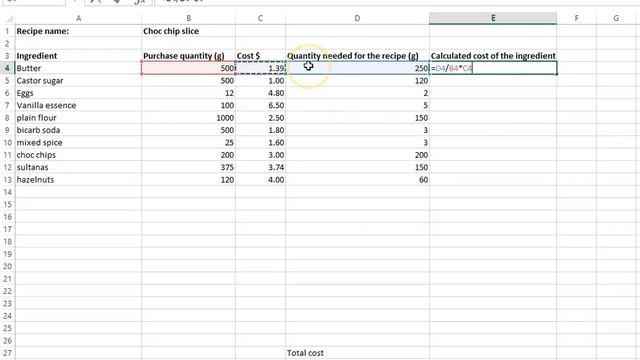Click mixed spice purchase quantity 25

188,142
